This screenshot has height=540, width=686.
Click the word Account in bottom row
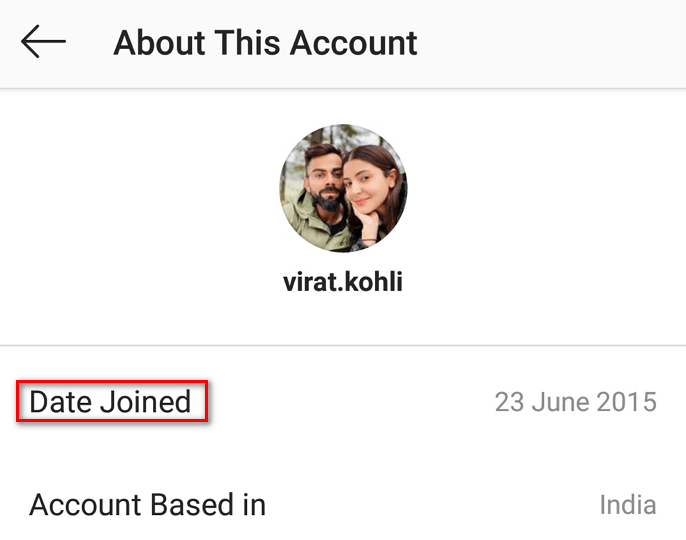[86, 505]
